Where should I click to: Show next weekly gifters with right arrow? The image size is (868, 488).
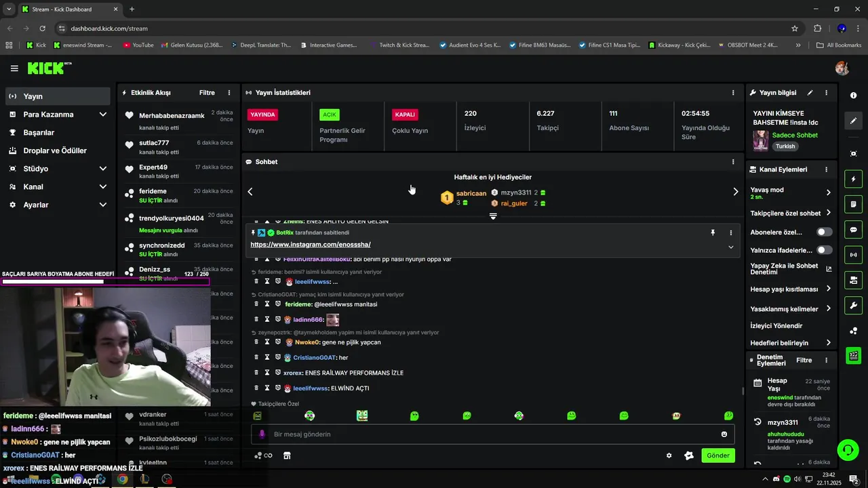coord(736,192)
